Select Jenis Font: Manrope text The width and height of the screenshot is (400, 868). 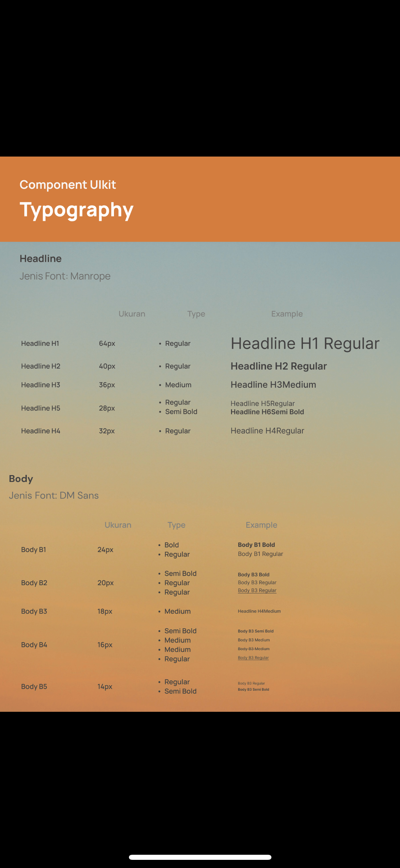(x=65, y=276)
